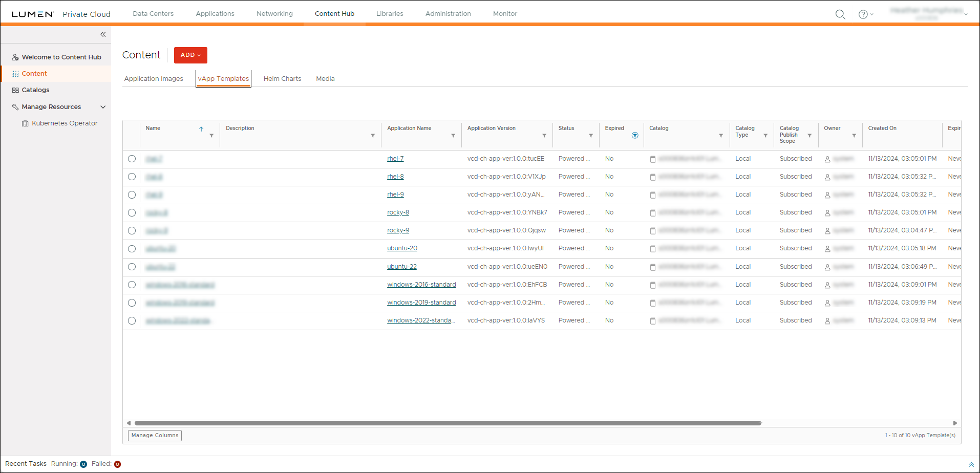Choose the windows-2016-standard row radio button
Viewport: 980px width, 473px height.
coord(132,285)
